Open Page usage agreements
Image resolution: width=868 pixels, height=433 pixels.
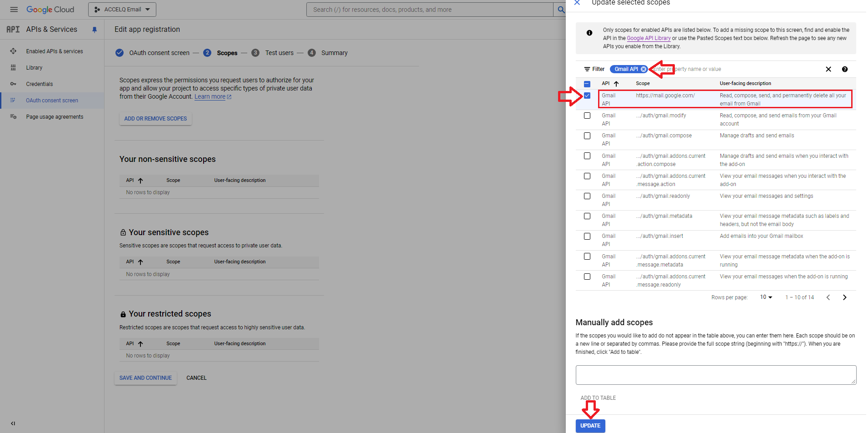(x=55, y=117)
